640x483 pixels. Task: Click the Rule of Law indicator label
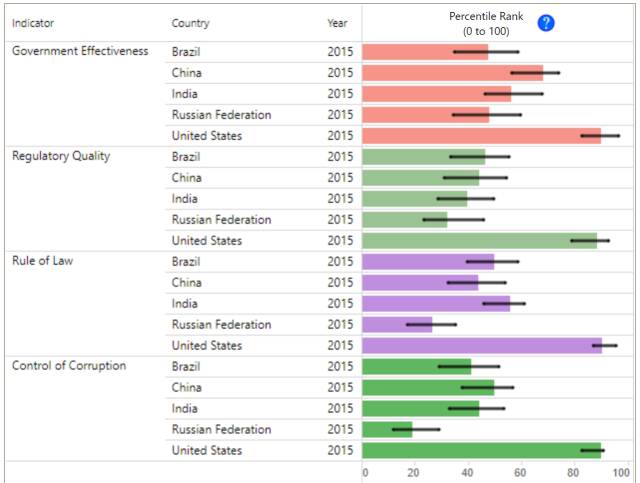pos(42,260)
